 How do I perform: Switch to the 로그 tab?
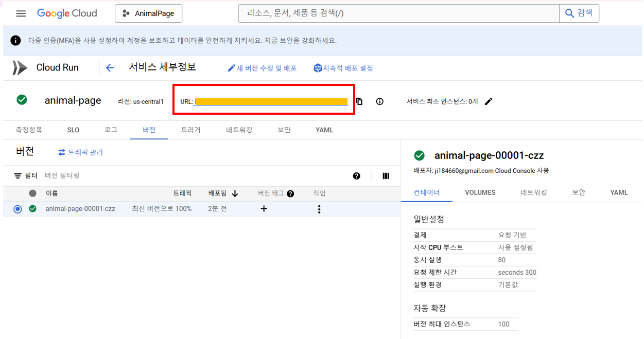click(111, 130)
